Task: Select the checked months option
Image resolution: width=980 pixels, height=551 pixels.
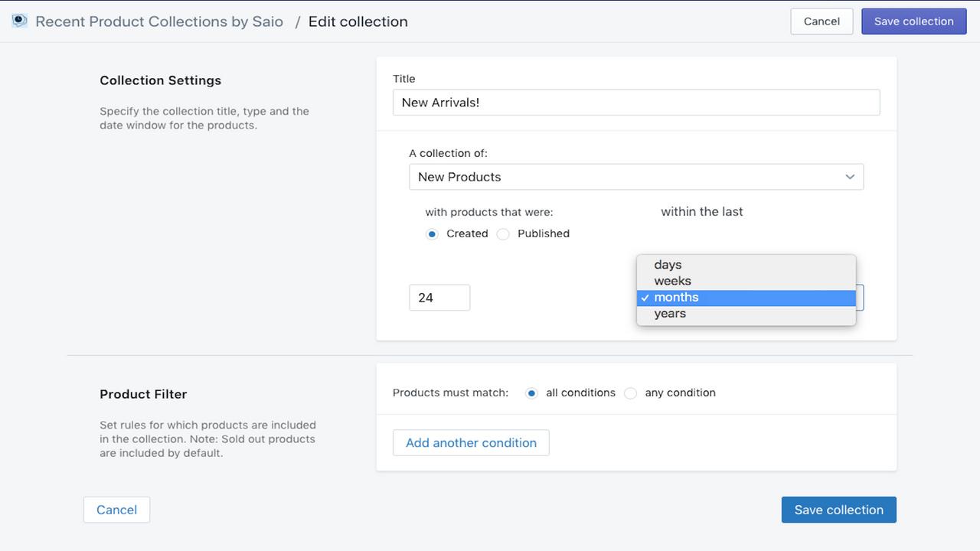Action: (676, 298)
